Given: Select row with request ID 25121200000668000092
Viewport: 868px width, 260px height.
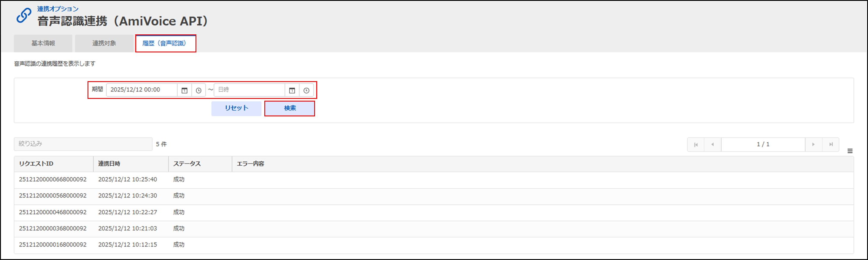Looking at the screenshot, I should tap(53, 180).
